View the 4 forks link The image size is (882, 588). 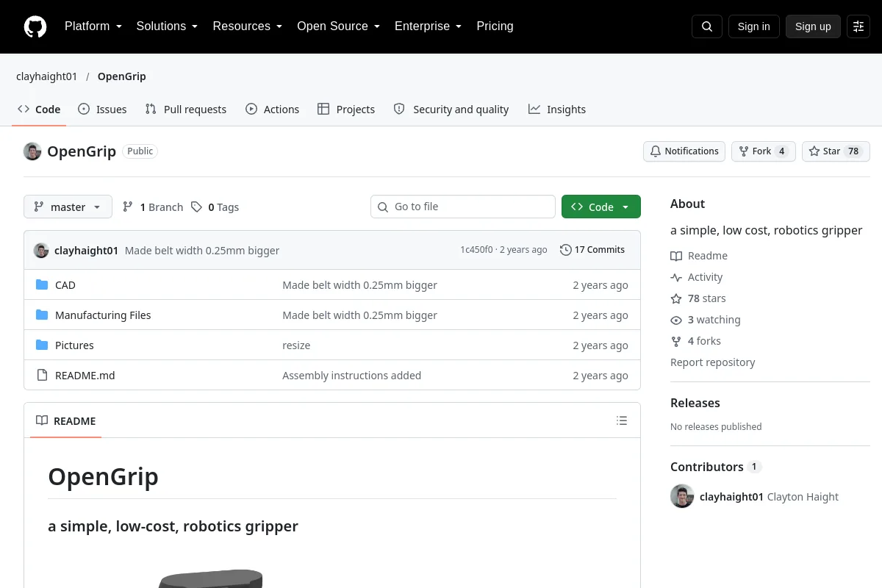[696, 341]
